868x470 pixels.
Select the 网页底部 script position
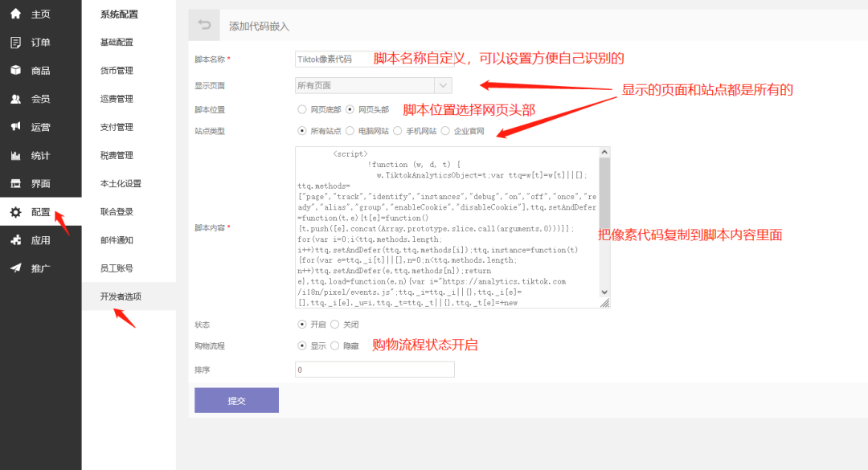[x=301, y=109]
